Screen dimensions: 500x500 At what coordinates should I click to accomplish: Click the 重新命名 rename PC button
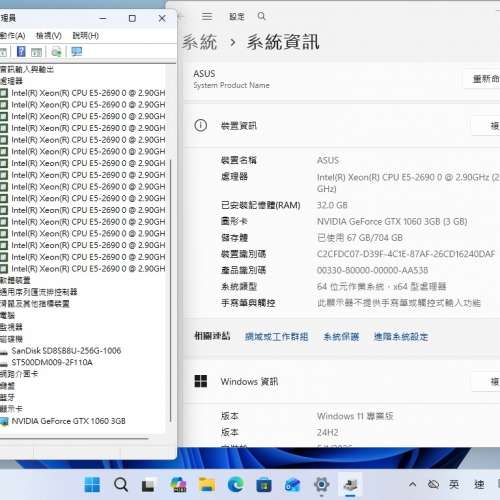coord(482,79)
